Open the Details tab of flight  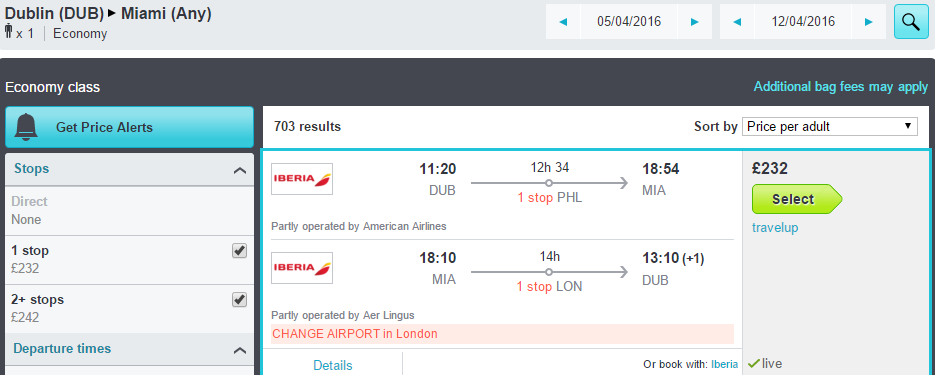(333, 365)
